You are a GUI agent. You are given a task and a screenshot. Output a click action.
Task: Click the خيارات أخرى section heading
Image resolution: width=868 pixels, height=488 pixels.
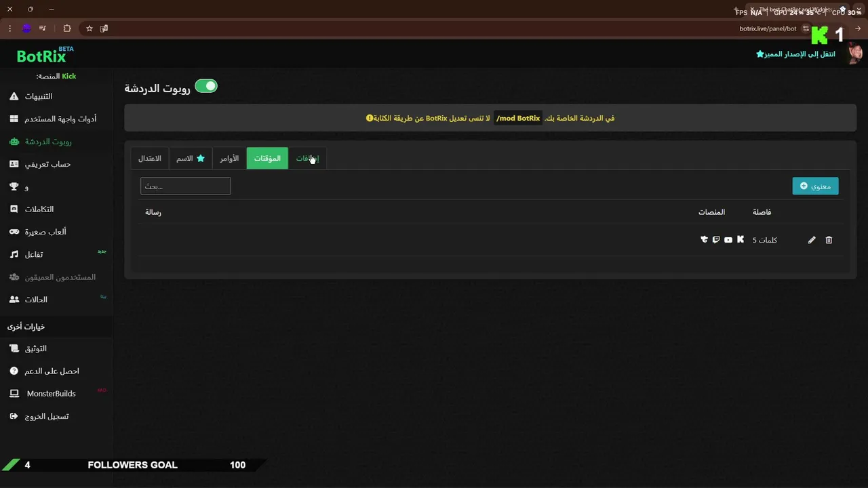point(26,327)
